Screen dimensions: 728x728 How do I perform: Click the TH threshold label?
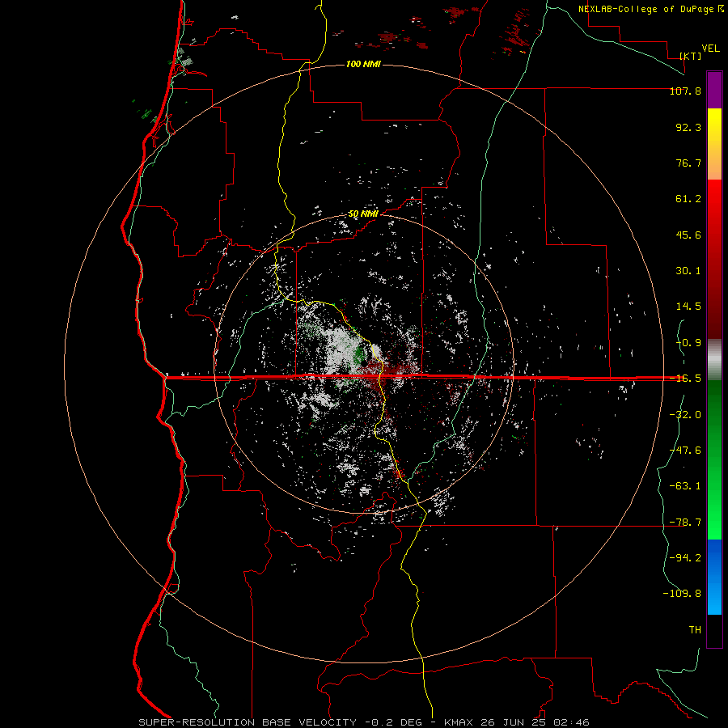[x=695, y=630]
